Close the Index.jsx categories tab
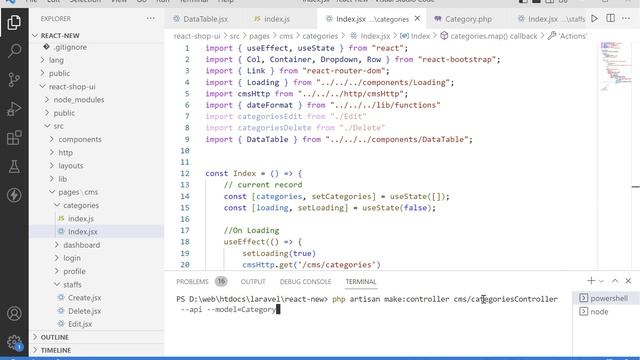This screenshot has height=360, width=640. tap(417, 19)
